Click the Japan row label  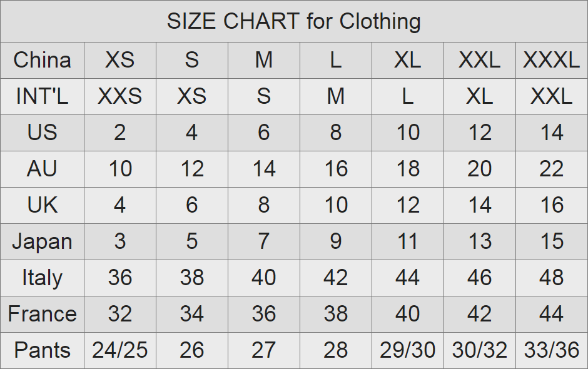[42, 242]
